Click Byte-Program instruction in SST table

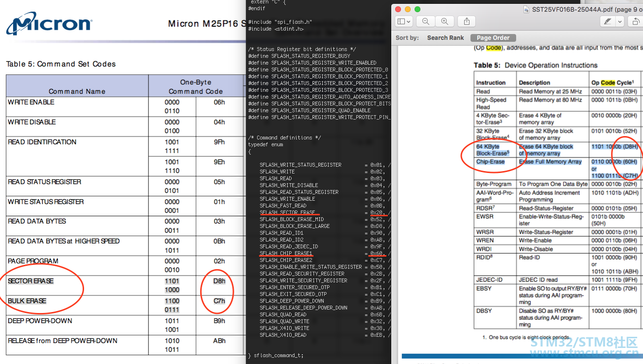click(494, 184)
